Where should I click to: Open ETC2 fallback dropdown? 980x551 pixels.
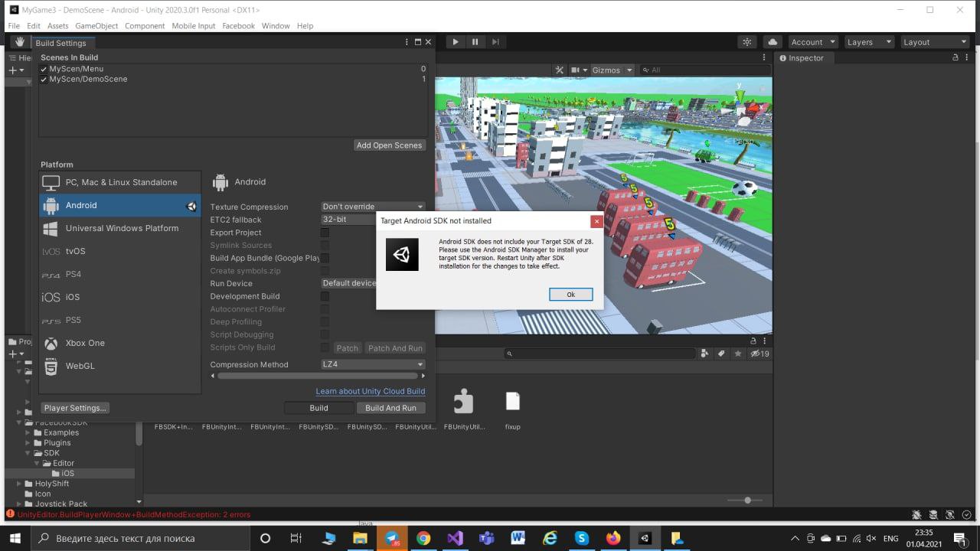pyautogui.click(x=349, y=220)
